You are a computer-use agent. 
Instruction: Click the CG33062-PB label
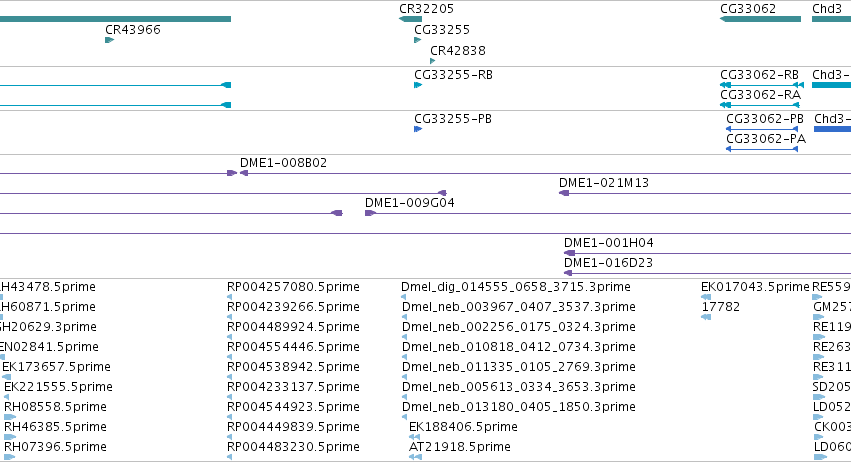765,119
